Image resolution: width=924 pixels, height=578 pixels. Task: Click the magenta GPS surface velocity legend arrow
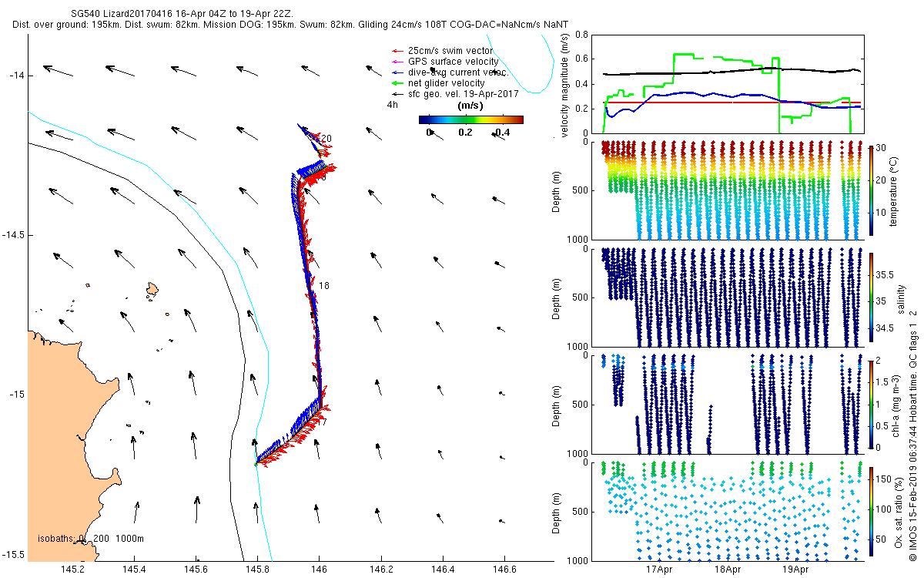tap(397, 62)
